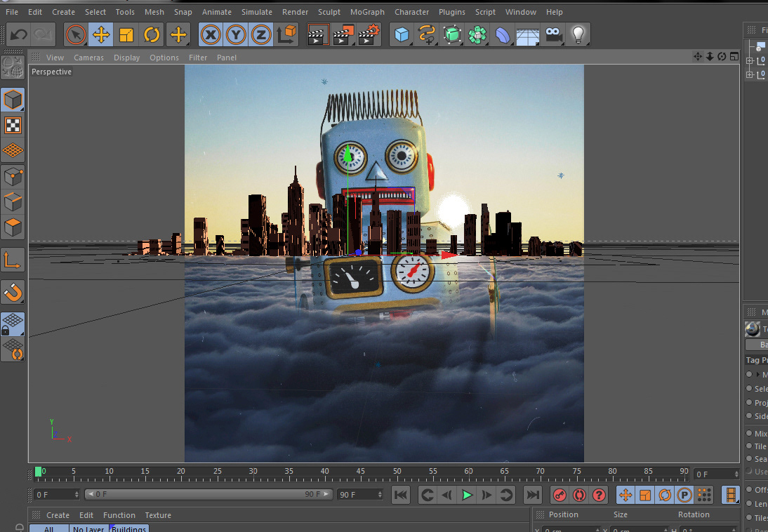Viewport: 768px width, 532px height.
Task: Toggle the X axis lock
Action: coord(211,34)
